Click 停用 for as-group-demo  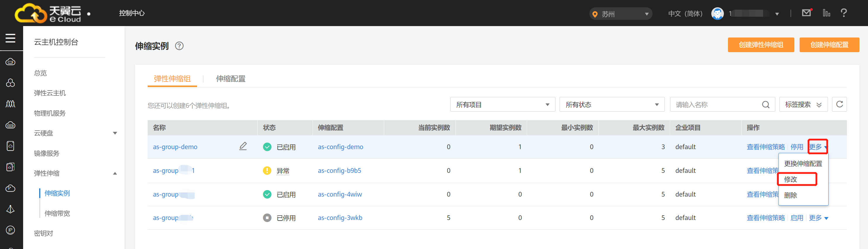797,147
